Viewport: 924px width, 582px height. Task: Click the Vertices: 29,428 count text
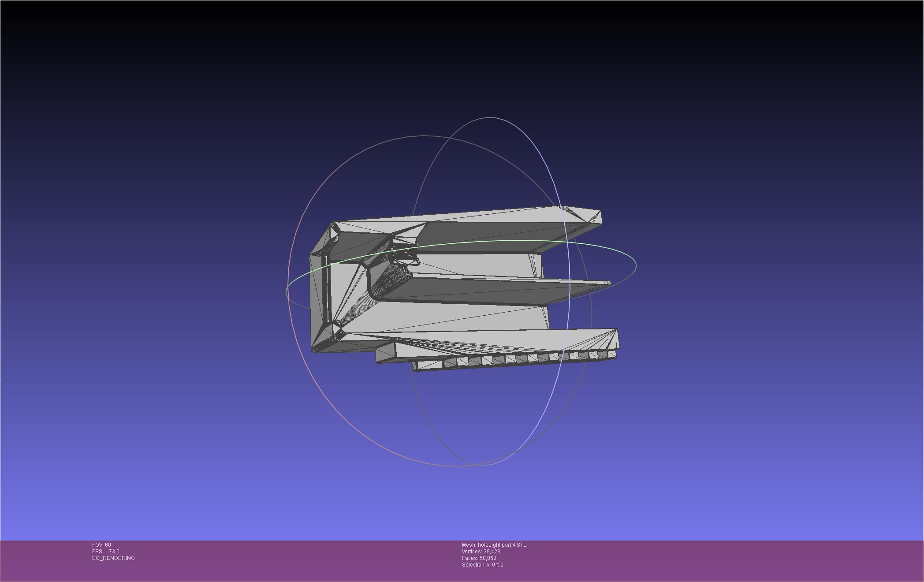tap(481, 552)
